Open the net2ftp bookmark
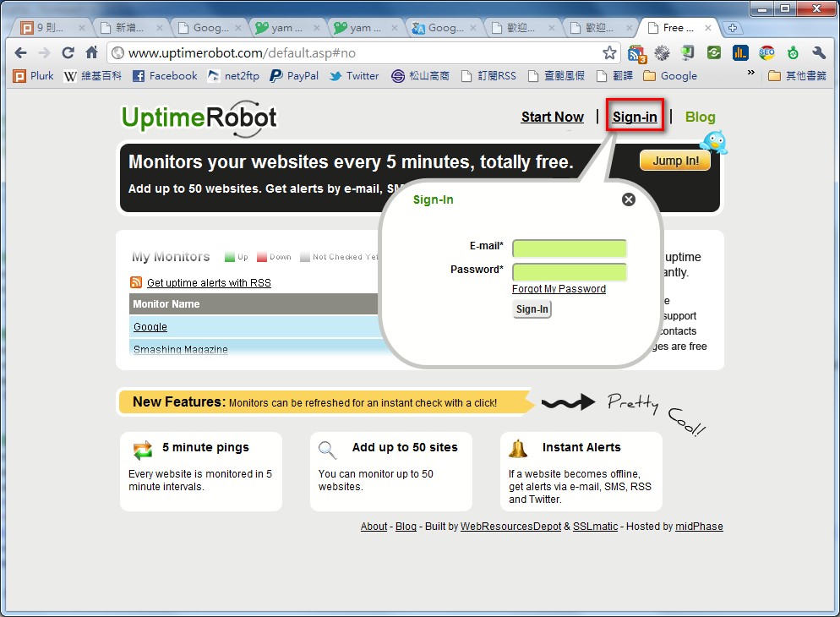The height and width of the screenshot is (617, 840). (233, 76)
